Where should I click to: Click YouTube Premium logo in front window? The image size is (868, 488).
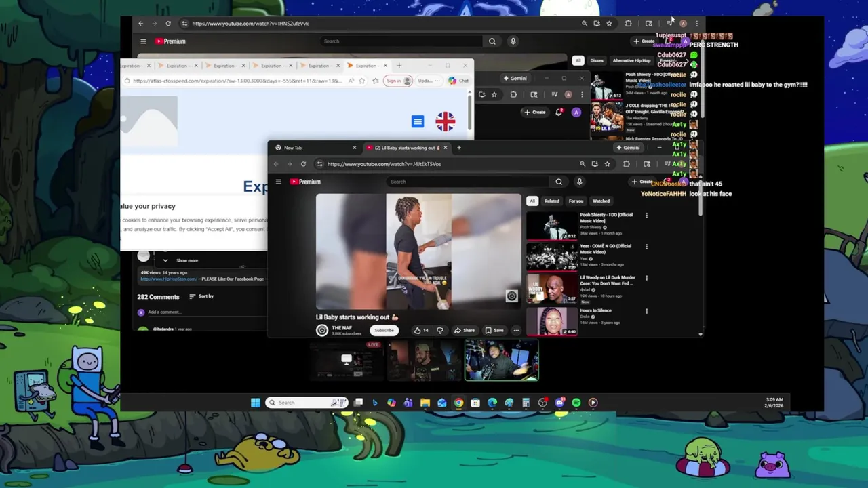(305, 182)
